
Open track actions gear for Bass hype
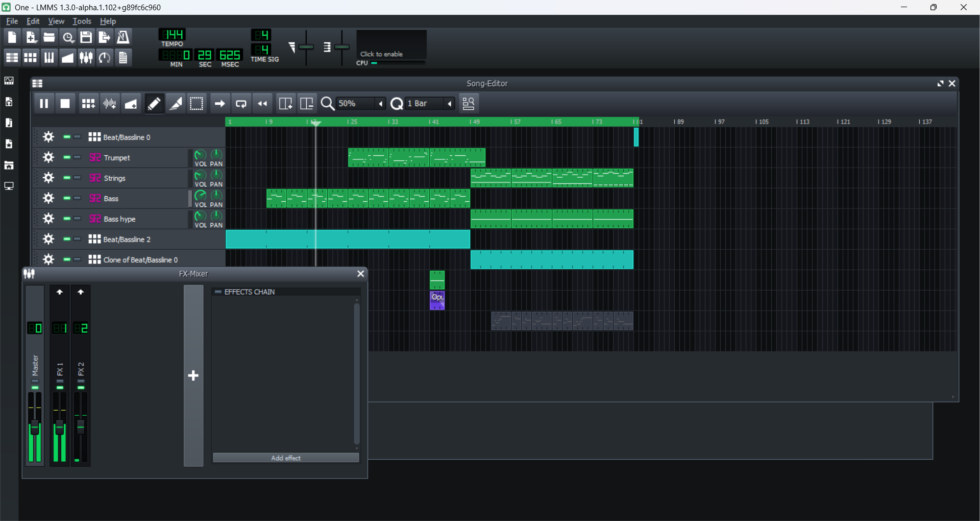(48, 219)
